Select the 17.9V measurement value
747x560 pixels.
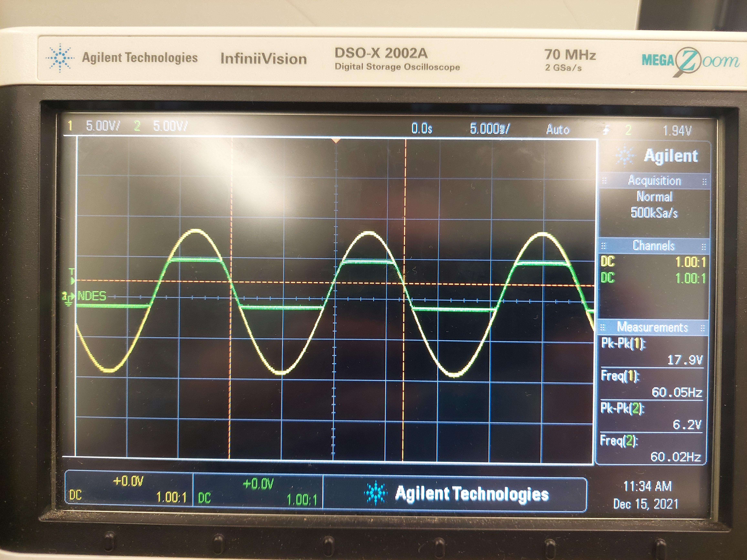[x=685, y=360]
